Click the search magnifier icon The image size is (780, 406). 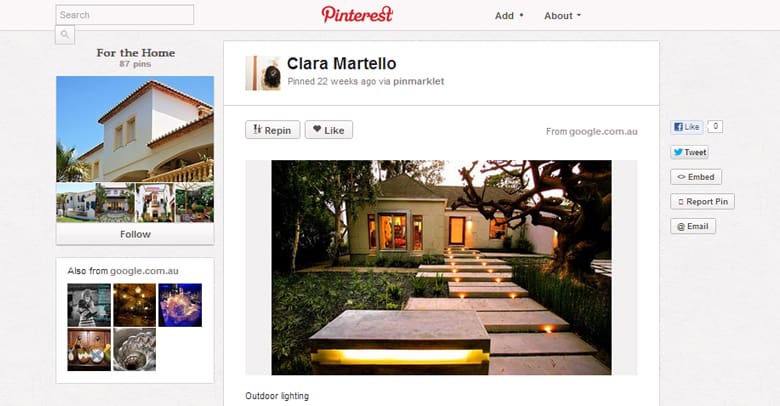[65, 35]
